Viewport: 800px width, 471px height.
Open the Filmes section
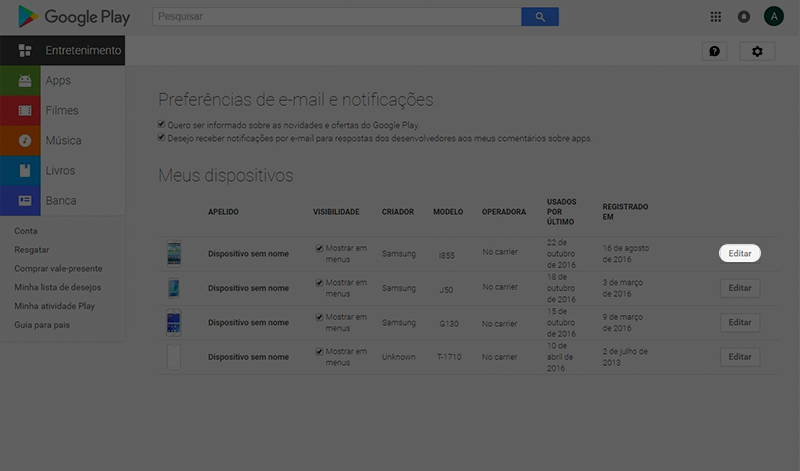pos(61,111)
